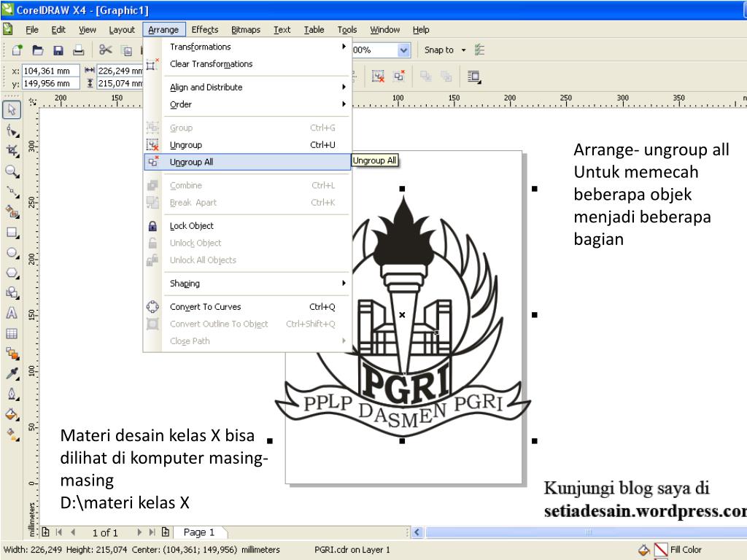The image size is (747, 560).
Task: Jump to last page in navigator
Action: 152,532
